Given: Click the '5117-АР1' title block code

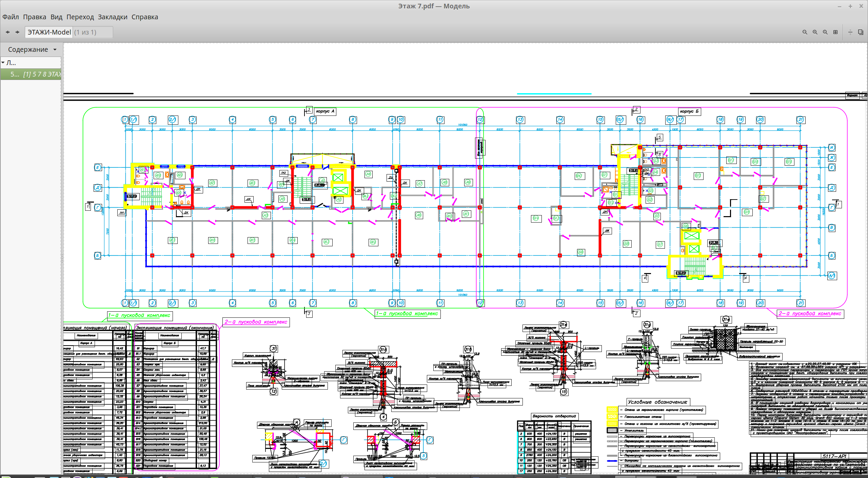Looking at the screenshot, I should pyautogui.click(x=834, y=456).
